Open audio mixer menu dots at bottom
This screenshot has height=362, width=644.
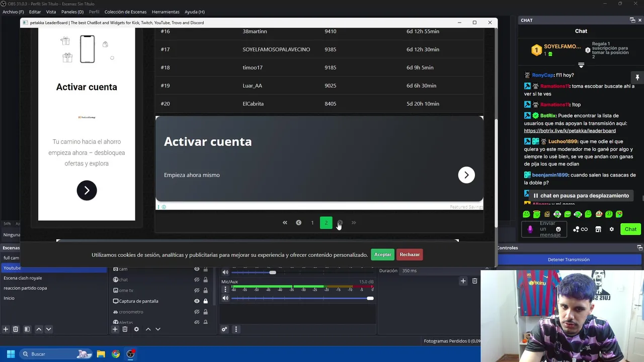[236, 329]
